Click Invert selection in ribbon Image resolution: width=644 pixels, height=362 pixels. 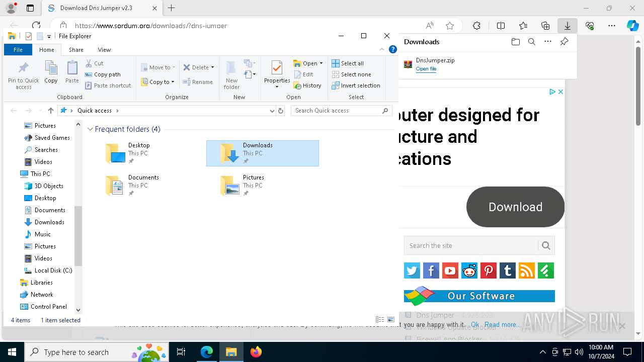coord(356,85)
